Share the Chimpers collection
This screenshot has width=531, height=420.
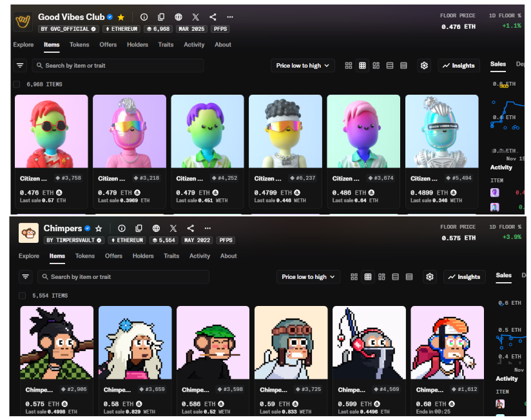point(190,229)
